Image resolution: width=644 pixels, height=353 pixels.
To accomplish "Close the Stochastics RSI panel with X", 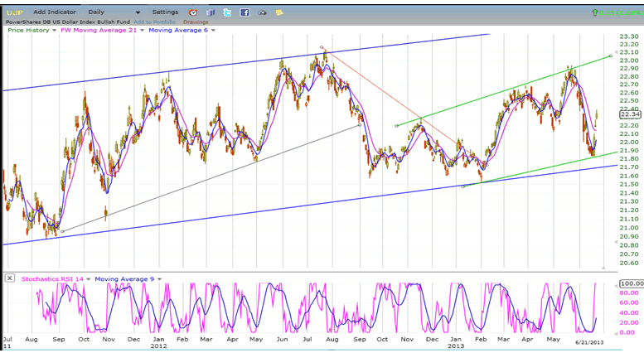I will click(9, 278).
